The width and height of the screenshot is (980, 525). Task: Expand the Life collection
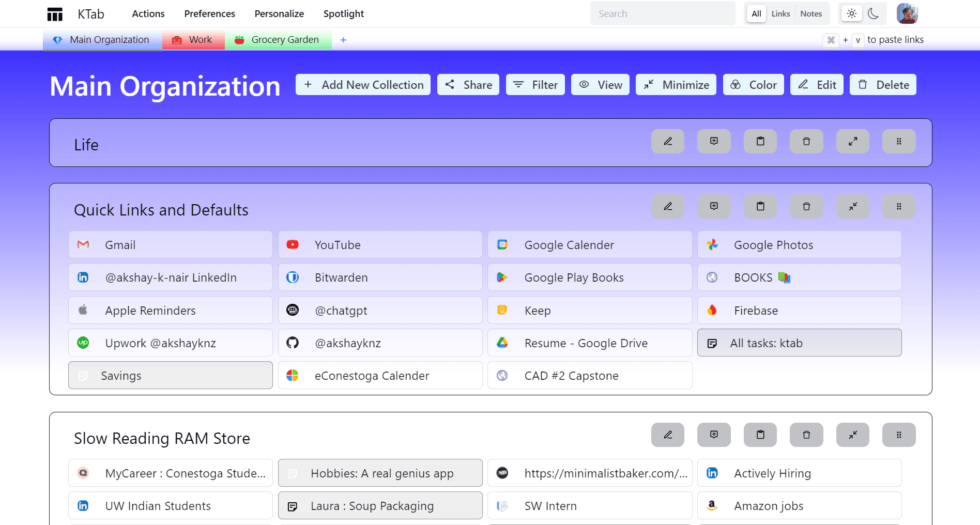tap(852, 142)
